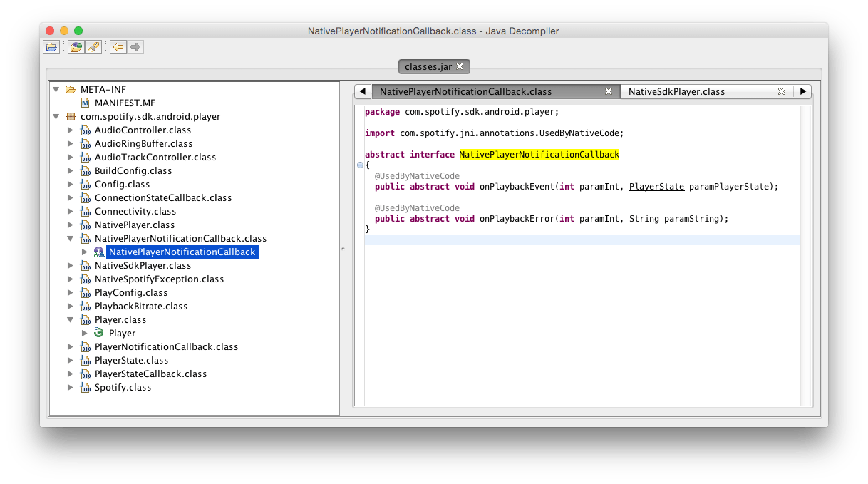Viewport: 868px width, 484px height.
Task: Collapse the META-INF folder
Action: point(56,89)
